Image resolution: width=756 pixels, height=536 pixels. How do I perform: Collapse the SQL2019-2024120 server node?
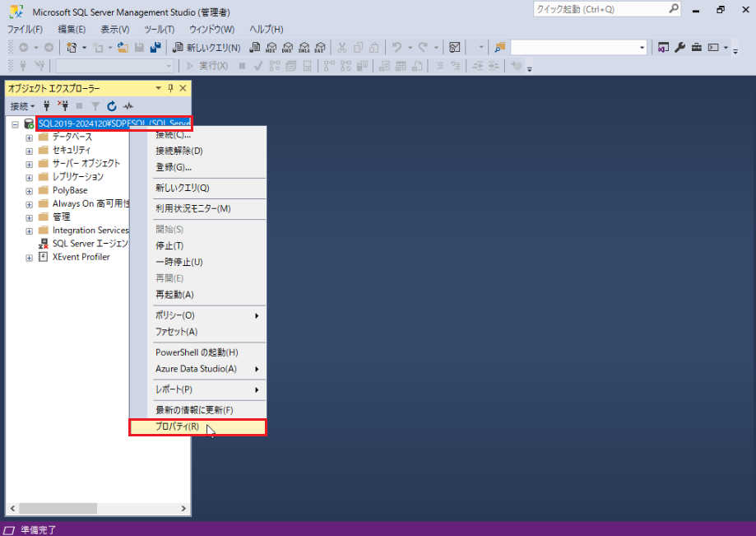pyautogui.click(x=15, y=124)
